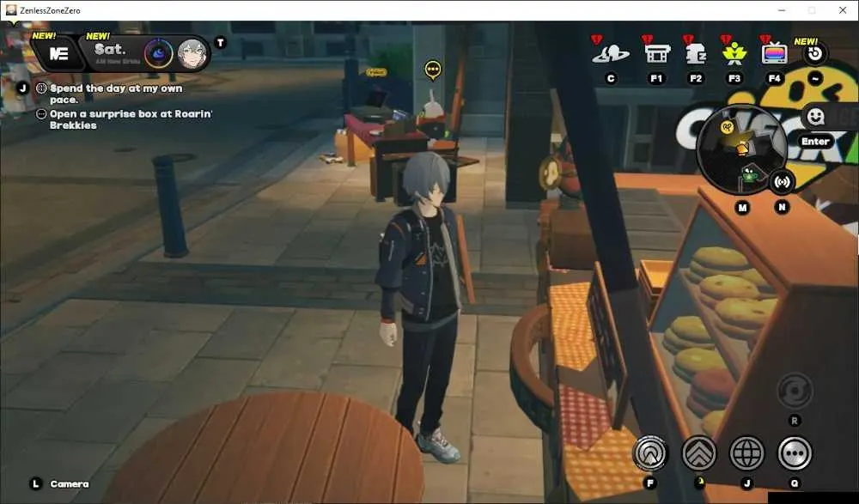Click the green shop marker on the minimap

(x=748, y=174)
